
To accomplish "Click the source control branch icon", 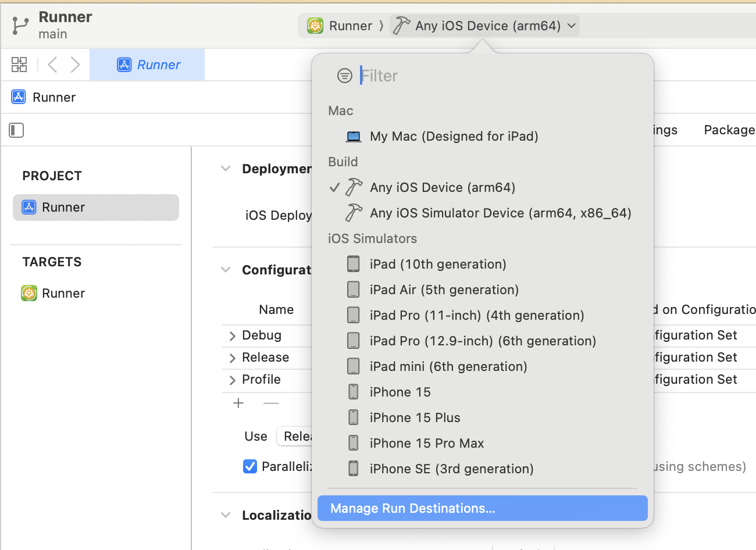I will tap(20, 26).
